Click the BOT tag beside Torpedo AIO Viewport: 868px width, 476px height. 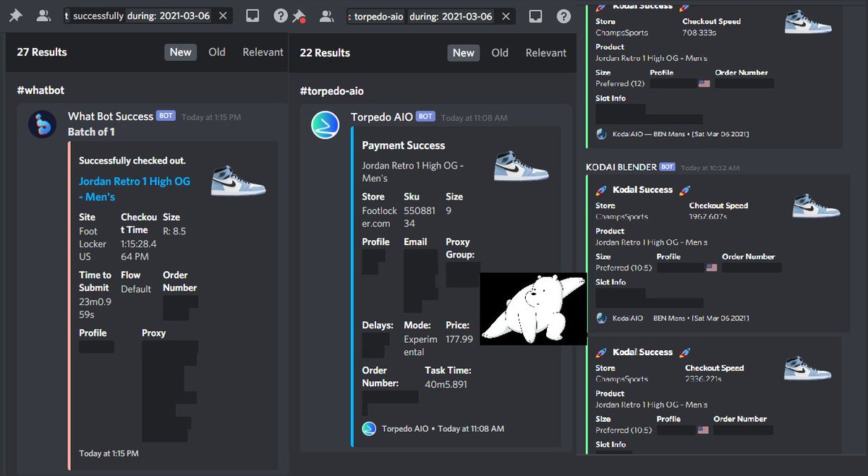(425, 116)
